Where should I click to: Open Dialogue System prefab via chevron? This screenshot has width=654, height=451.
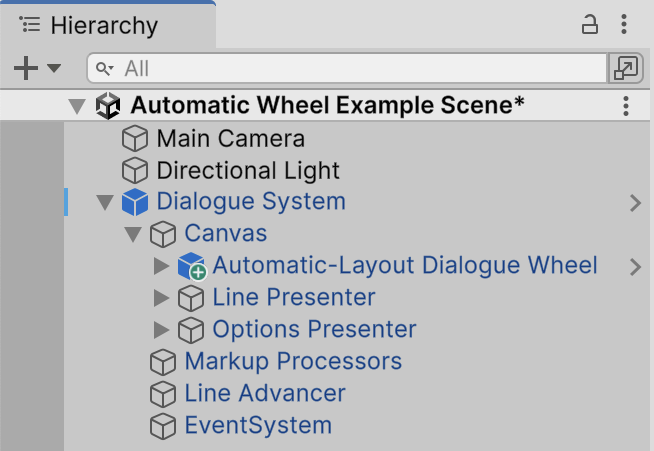pos(635,203)
